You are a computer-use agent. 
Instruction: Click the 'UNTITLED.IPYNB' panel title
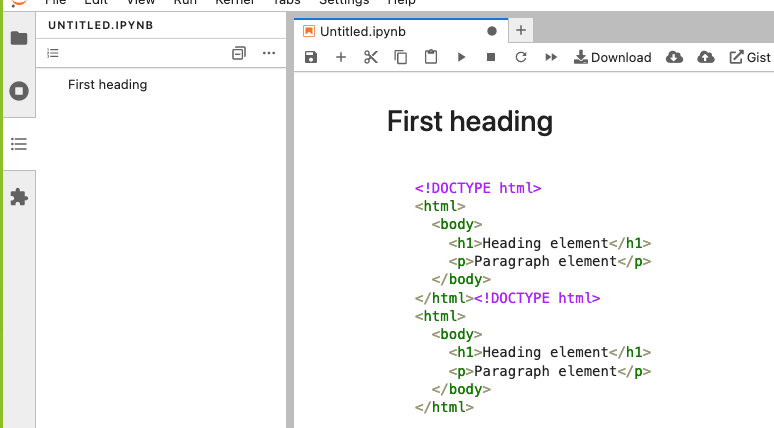pos(101,25)
